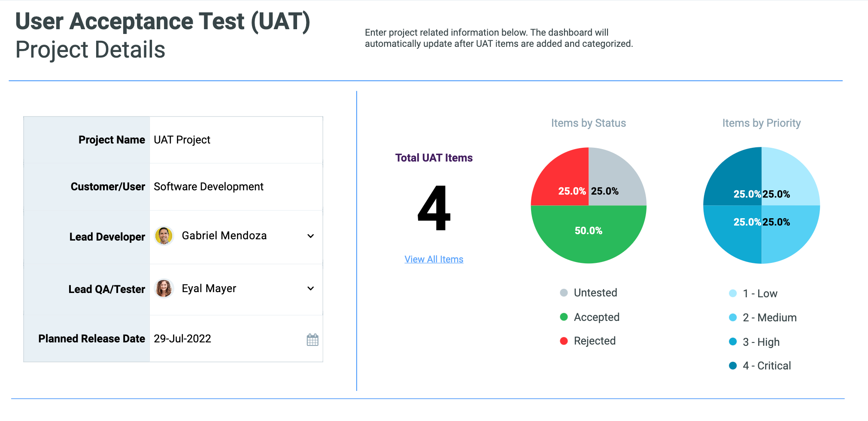
Task: Click Gabriel Mendoza's avatar photo
Action: pos(164,236)
